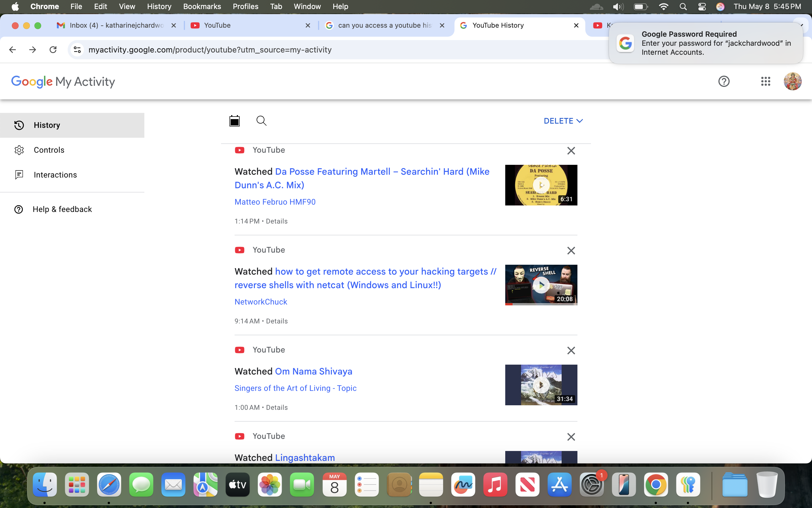
Task: Remove the Da Posse Searchin' Hard entry
Action: click(x=571, y=150)
